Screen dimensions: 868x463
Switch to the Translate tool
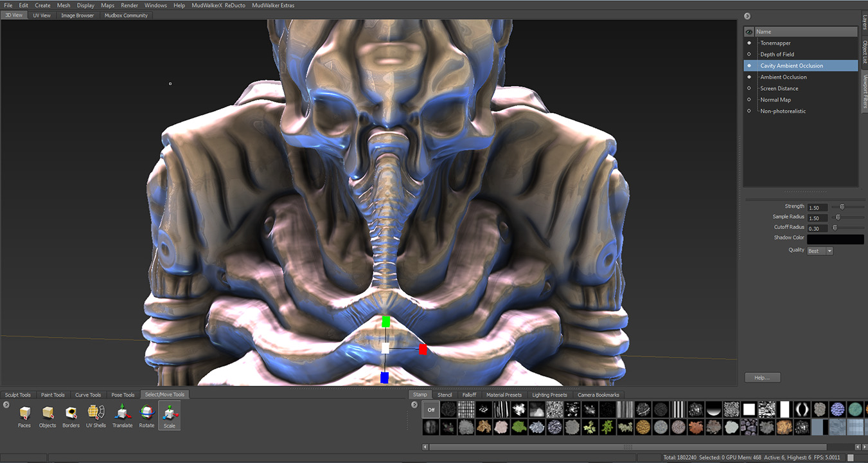122,413
